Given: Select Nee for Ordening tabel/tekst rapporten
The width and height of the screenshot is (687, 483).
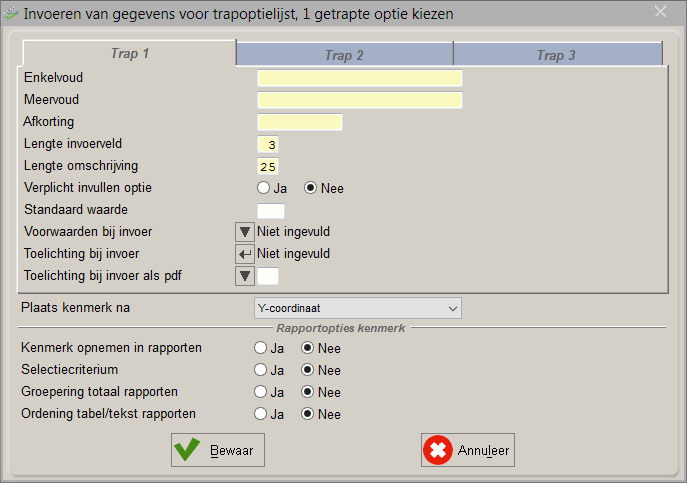Looking at the screenshot, I should pos(308,414).
